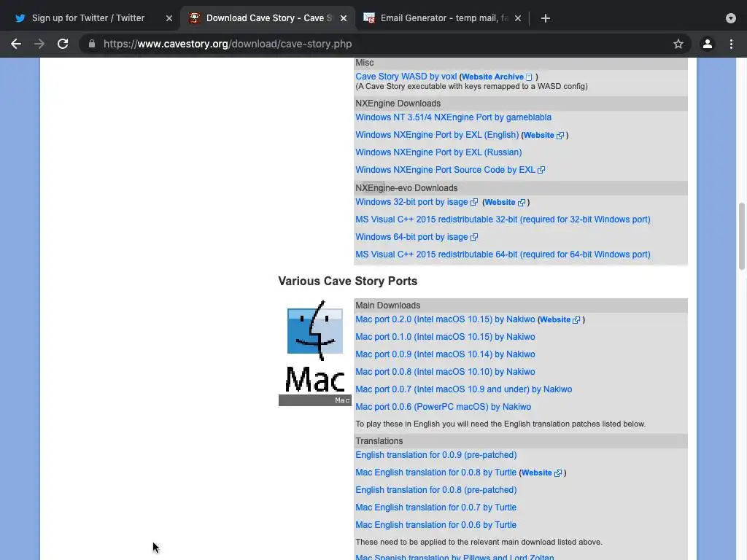Open the Chrome three-dot menu
Image resolution: width=747 pixels, height=560 pixels.
pos(731,44)
